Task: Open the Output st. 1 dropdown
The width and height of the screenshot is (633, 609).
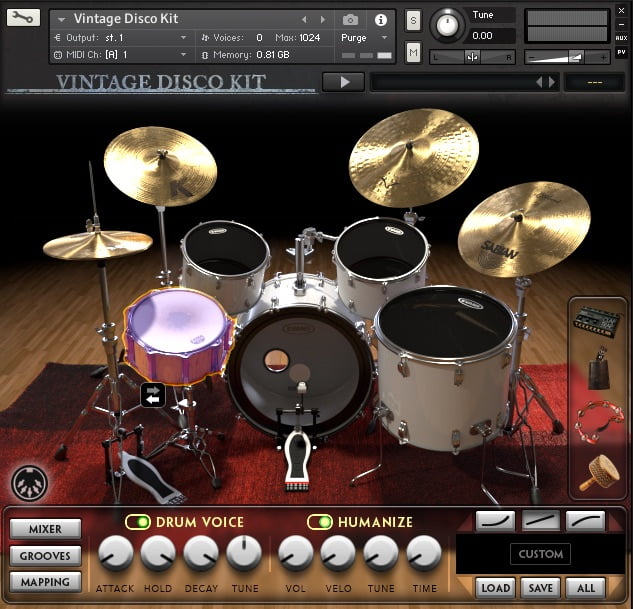Action: 121,38
